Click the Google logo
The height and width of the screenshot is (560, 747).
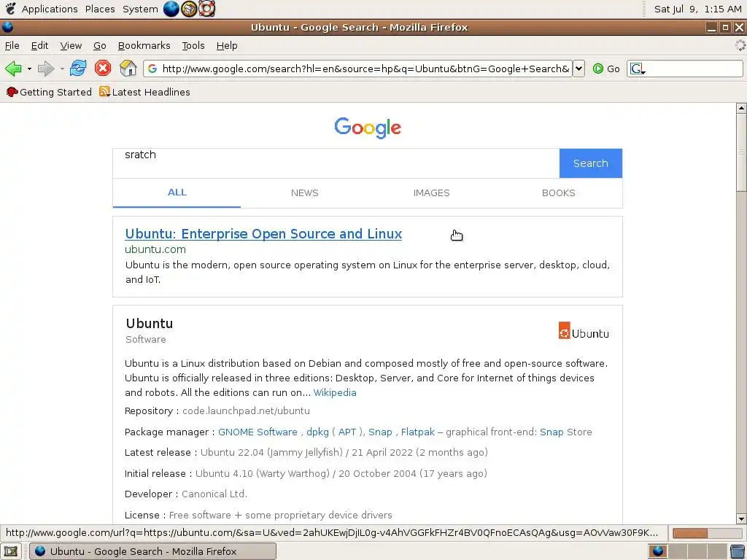pyautogui.click(x=368, y=128)
